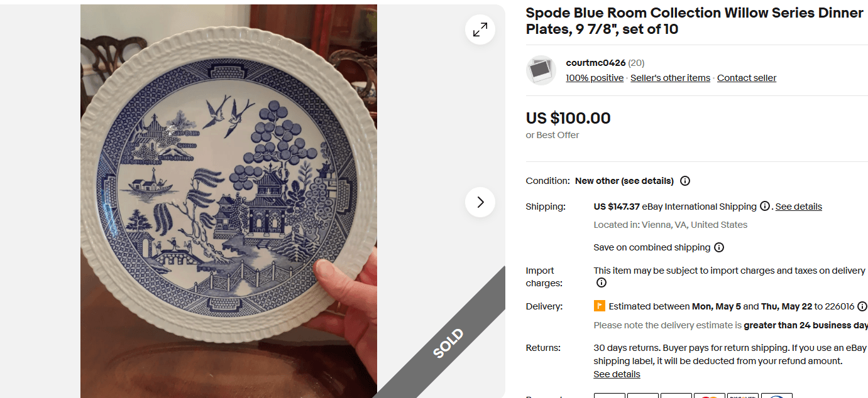View the seller's 100% positive feedback
This screenshot has width=868, height=398.
[594, 78]
